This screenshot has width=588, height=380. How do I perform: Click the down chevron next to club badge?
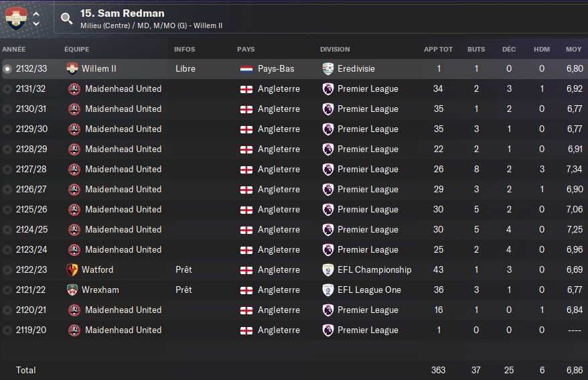coord(36,24)
